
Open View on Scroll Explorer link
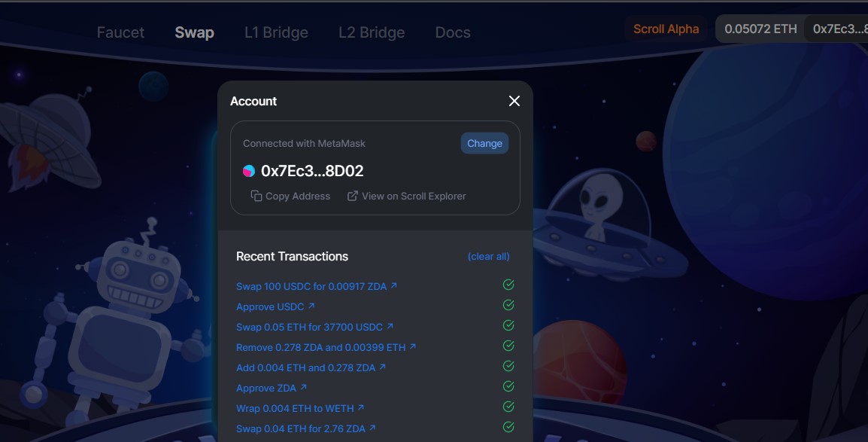(x=406, y=196)
